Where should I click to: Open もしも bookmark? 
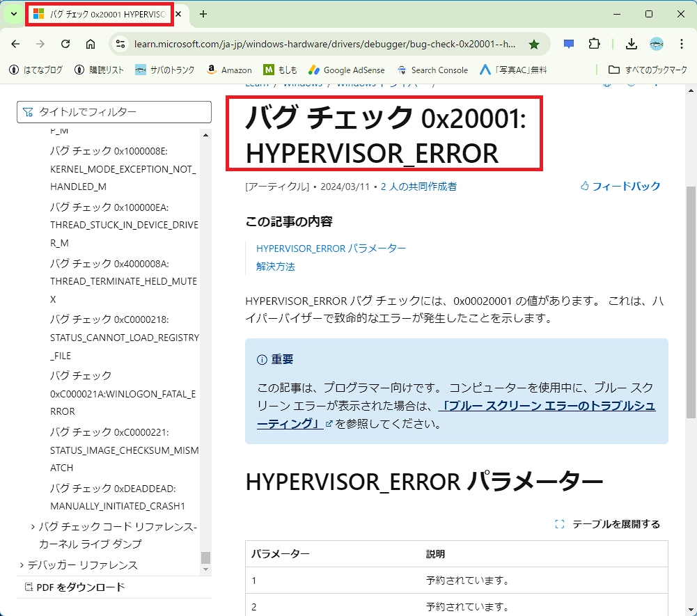280,70
